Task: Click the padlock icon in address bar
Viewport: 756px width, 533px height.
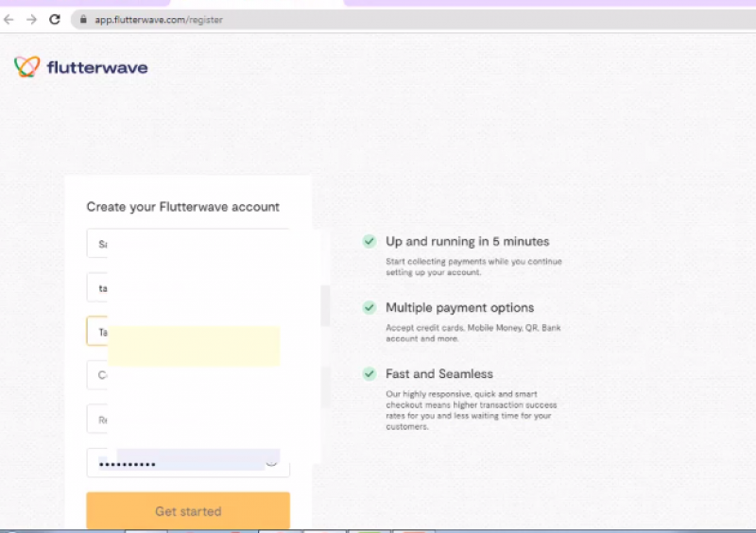Action: pyautogui.click(x=82, y=19)
